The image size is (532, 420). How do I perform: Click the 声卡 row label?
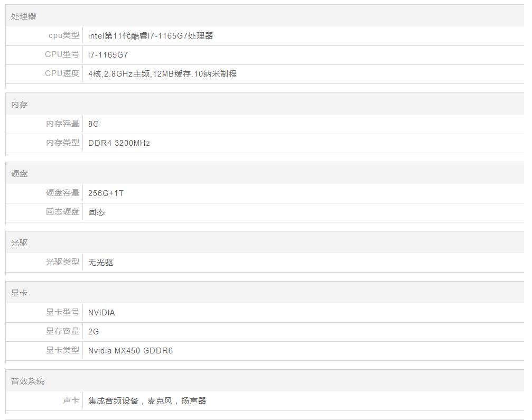[x=71, y=401]
